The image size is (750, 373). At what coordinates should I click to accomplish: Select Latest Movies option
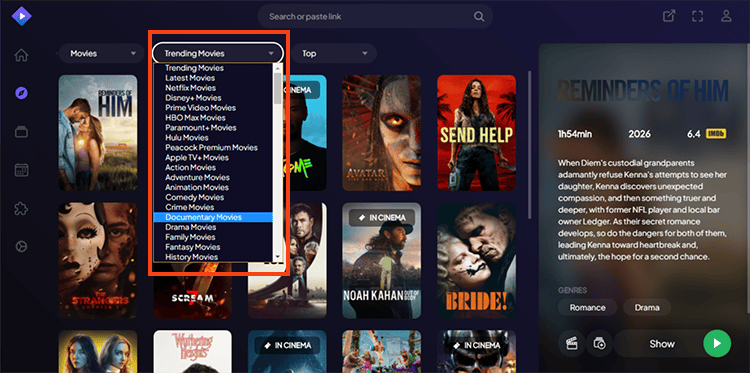point(213,78)
